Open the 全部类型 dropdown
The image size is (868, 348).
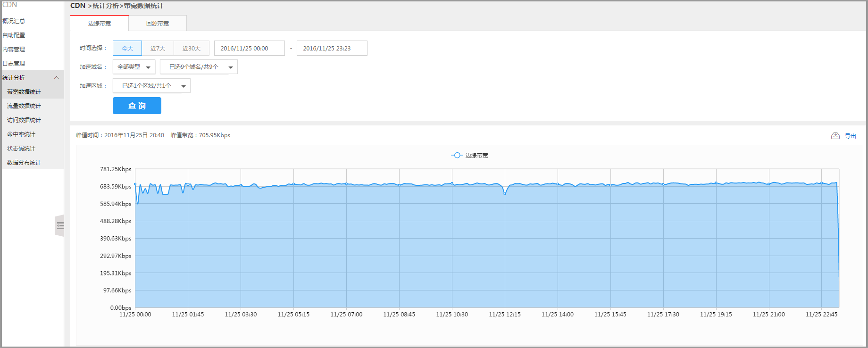(134, 67)
